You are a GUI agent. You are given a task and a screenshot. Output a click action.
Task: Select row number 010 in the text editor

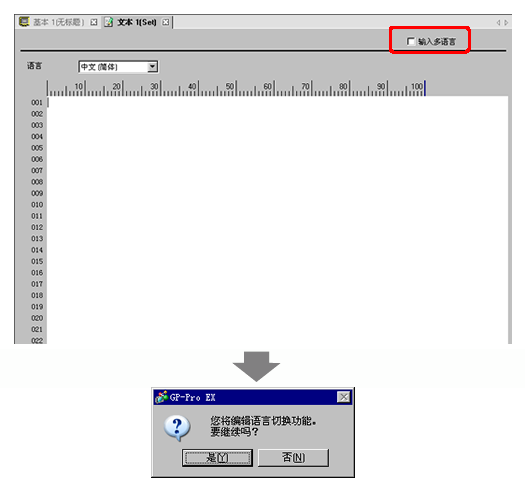click(x=37, y=205)
